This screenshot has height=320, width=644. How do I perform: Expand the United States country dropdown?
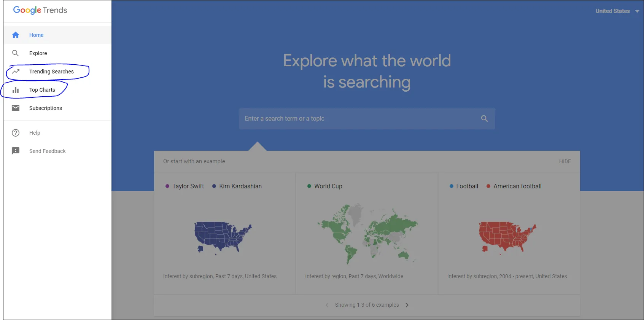tap(617, 11)
